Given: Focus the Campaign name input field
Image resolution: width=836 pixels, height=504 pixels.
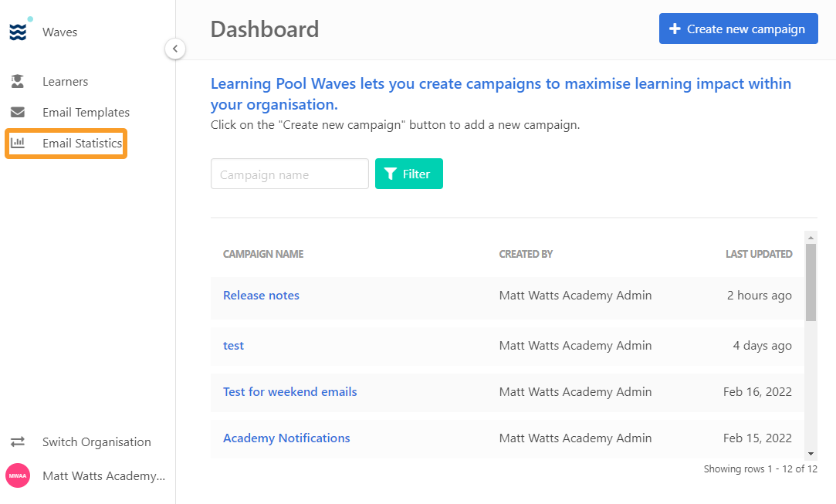Looking at the screenshot, I should (289, 174).
